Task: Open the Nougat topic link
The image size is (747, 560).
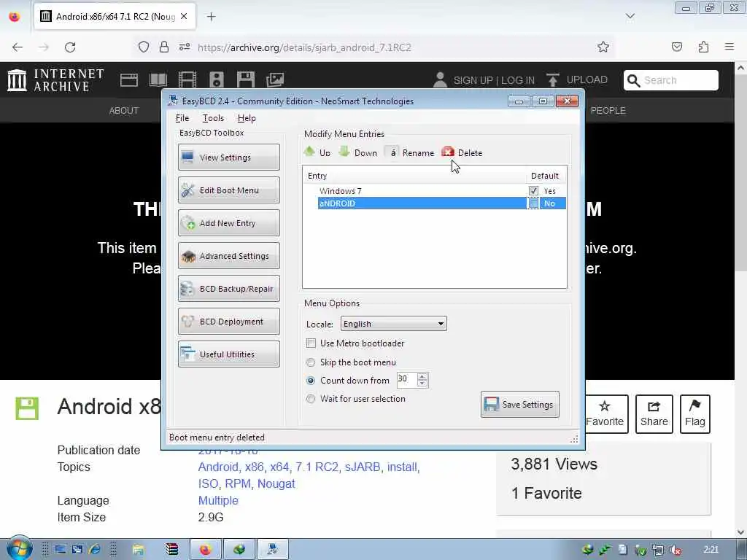Action: pyautogui.click(x=276, y=484)
